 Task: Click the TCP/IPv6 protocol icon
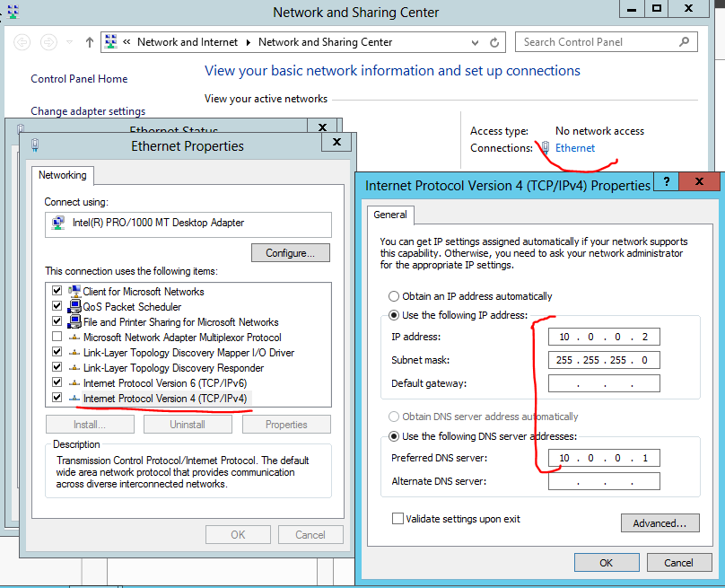tap(74, 383)
